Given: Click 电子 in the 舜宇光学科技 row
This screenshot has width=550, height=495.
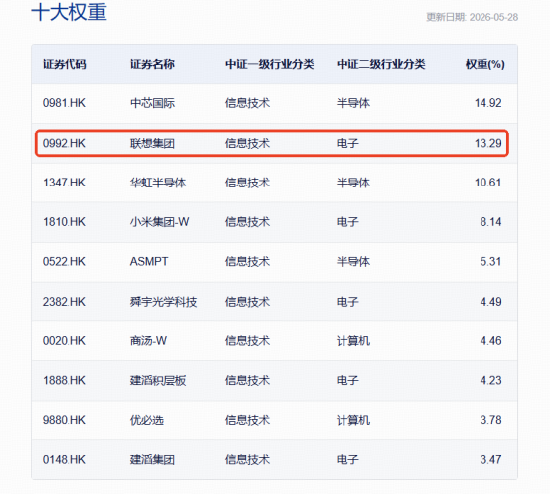Looking at the screenshot, I should click(x=348, y=302).
